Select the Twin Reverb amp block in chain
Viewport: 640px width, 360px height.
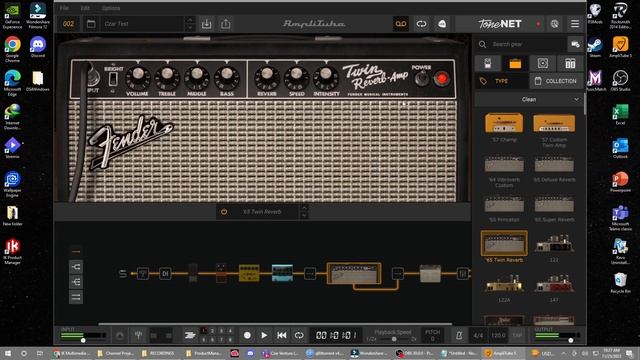(354, 273)
